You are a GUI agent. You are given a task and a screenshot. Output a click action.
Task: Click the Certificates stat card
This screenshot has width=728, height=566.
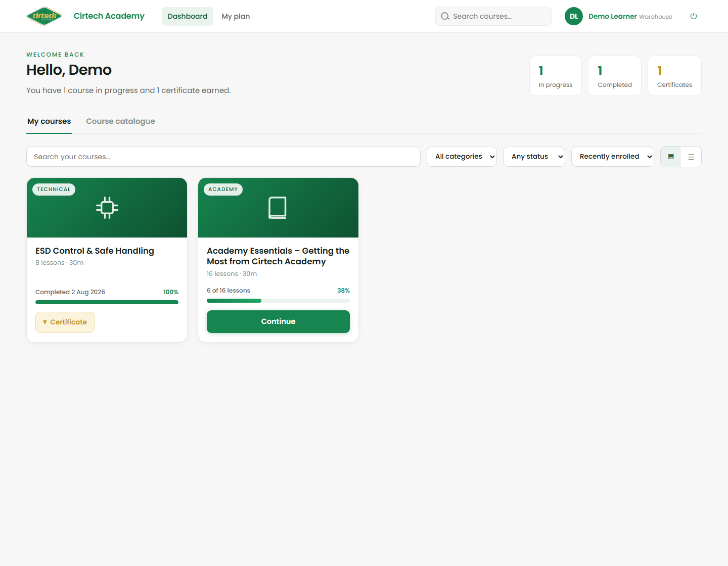(674, 76)
